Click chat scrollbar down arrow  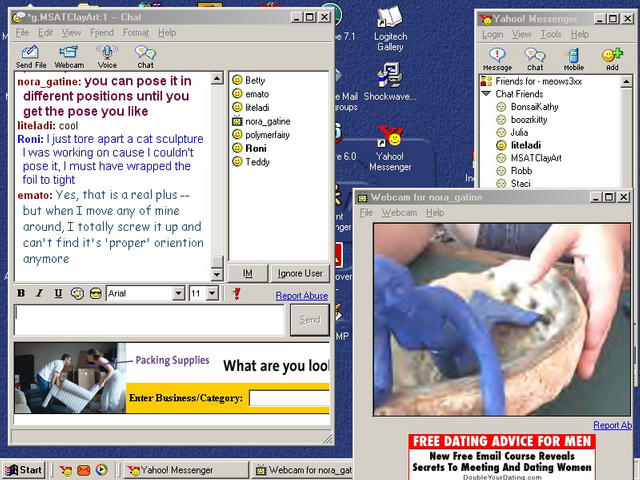pyautogui.click(x=217, y=275)
